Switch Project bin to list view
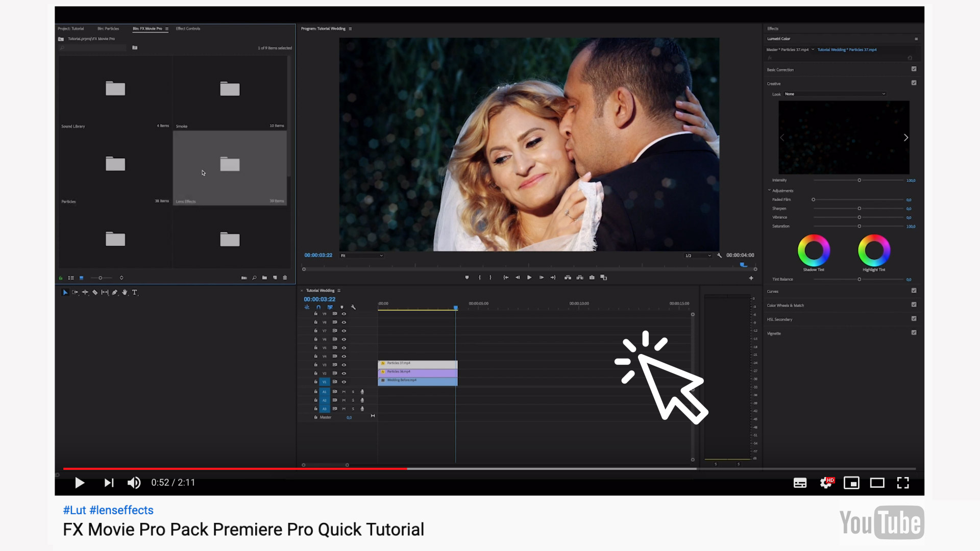980x551 pixels. (71, 278)
